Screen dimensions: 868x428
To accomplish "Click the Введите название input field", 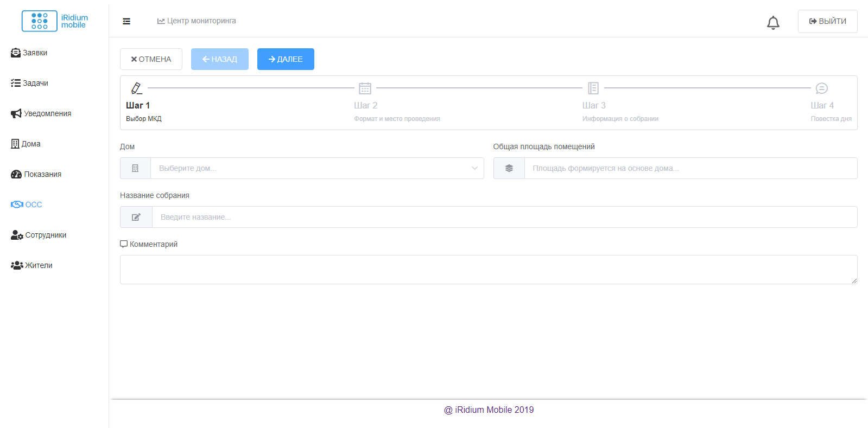I will (504, 217).
